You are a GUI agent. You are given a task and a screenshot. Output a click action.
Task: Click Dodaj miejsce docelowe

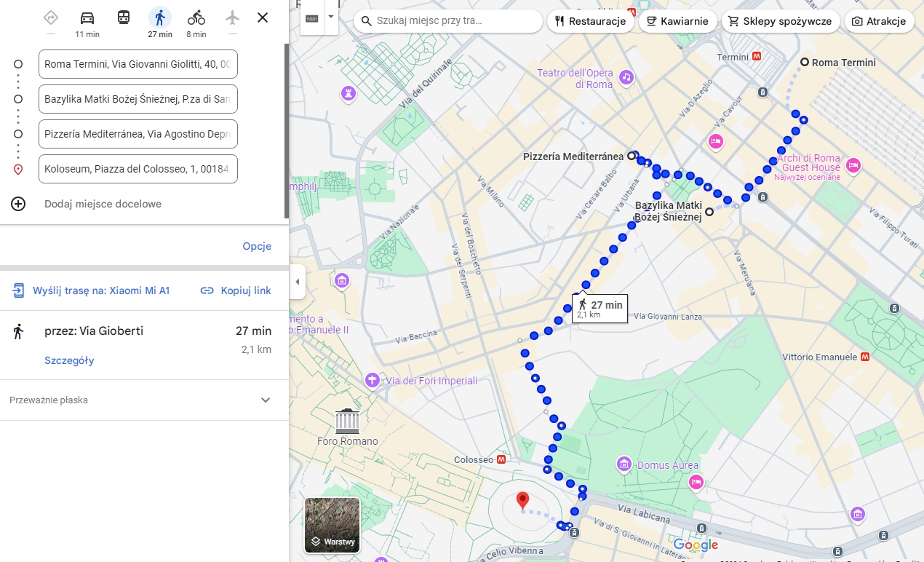click(x=103, y=204)
